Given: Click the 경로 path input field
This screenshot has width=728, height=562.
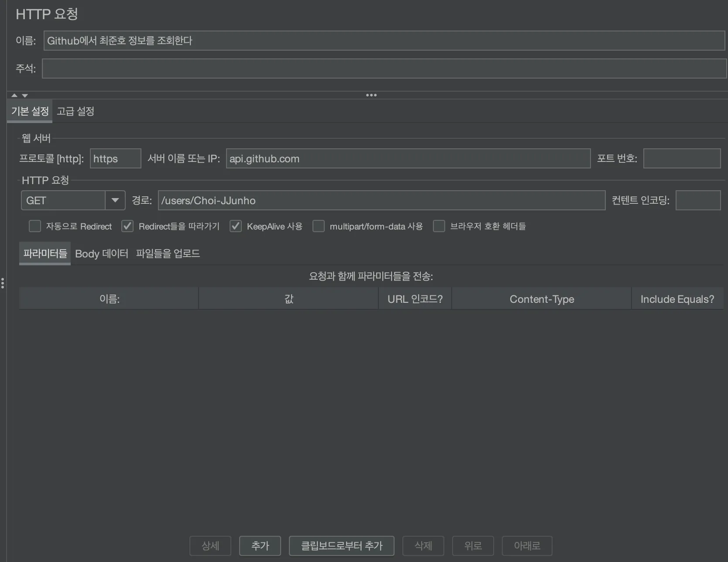Looking at the screenshot, I should (x=381, y=200).
